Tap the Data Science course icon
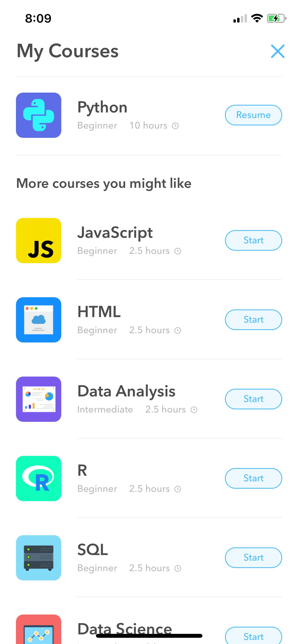 point(38,630)
